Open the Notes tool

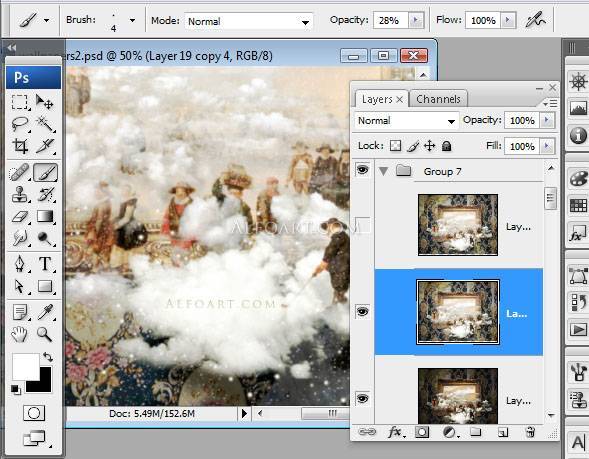coord(20,312)
